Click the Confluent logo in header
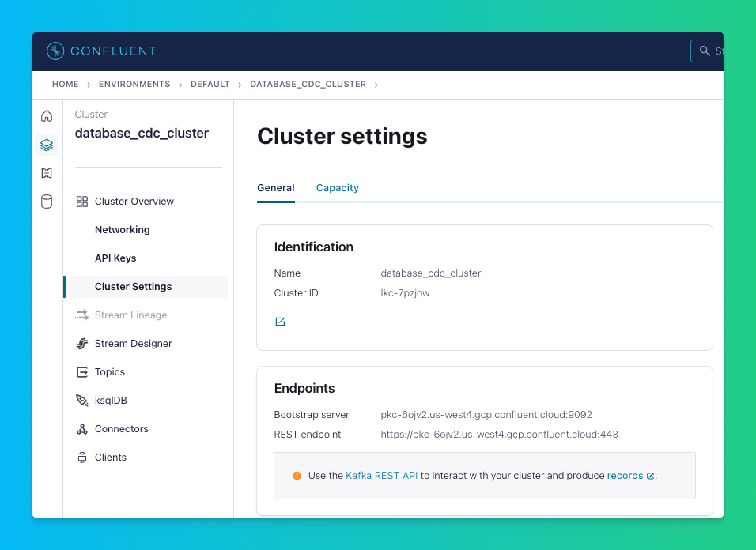 click(x=101, y=51)
